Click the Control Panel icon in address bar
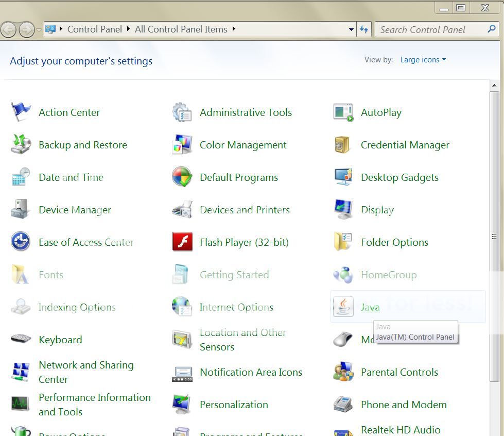 [50, 29]
